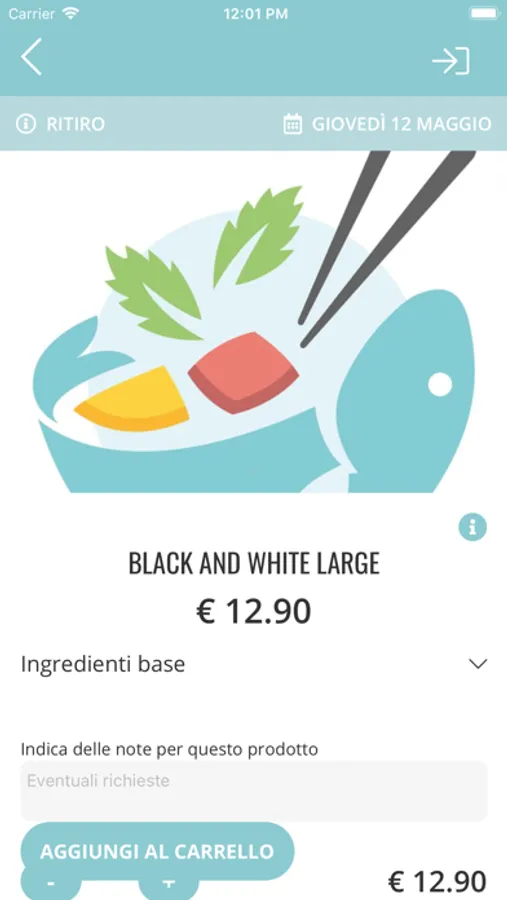The height and width of the screenshot is (900, 507).
Task: Tap the battery icon in status bar
Action: [x=484, y=13]
